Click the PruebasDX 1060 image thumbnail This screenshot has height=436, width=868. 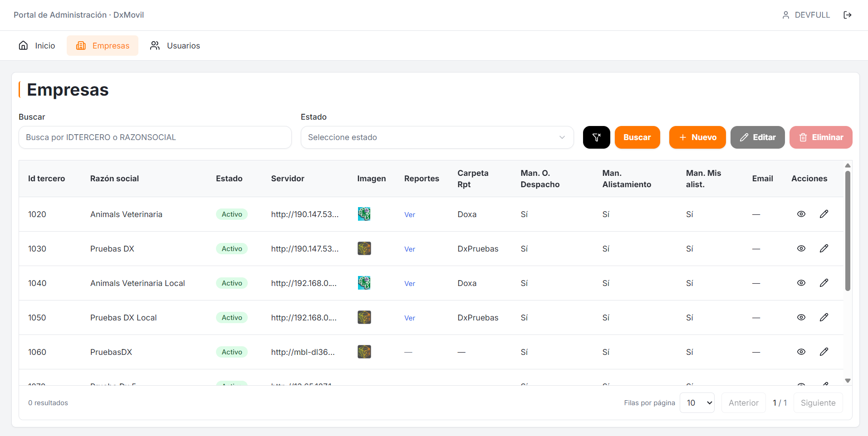click(364, 352)
